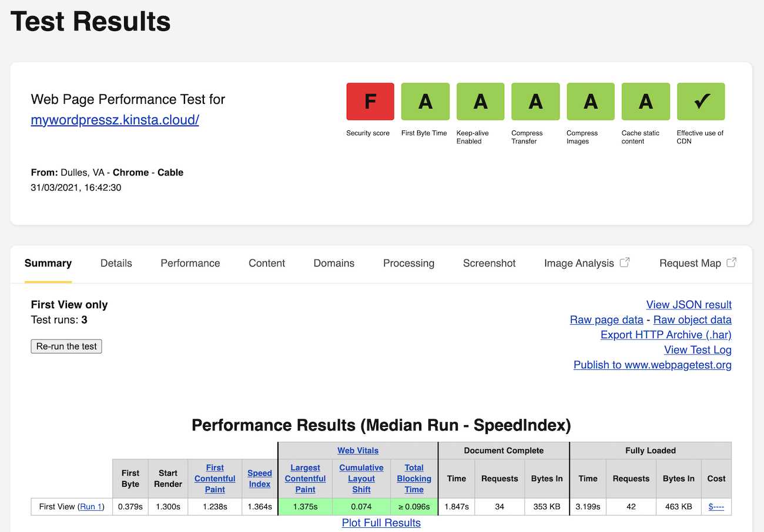Open the Request Map tab

(690, 263)
